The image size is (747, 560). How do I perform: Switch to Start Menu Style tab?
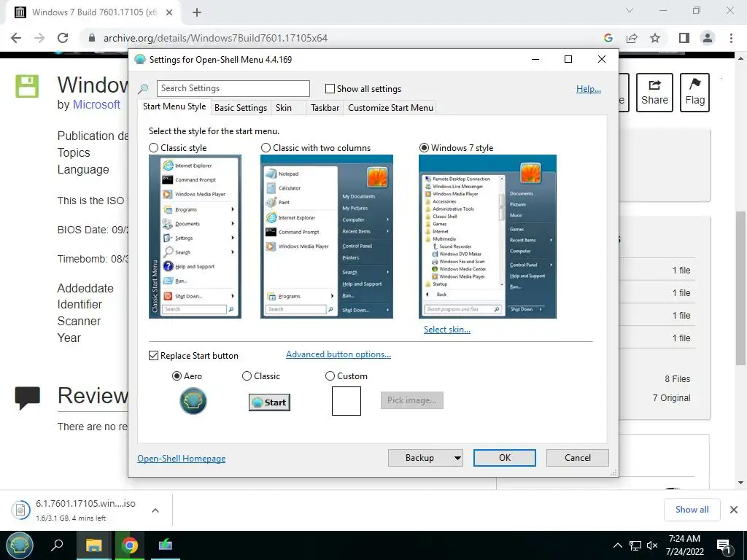174,106
